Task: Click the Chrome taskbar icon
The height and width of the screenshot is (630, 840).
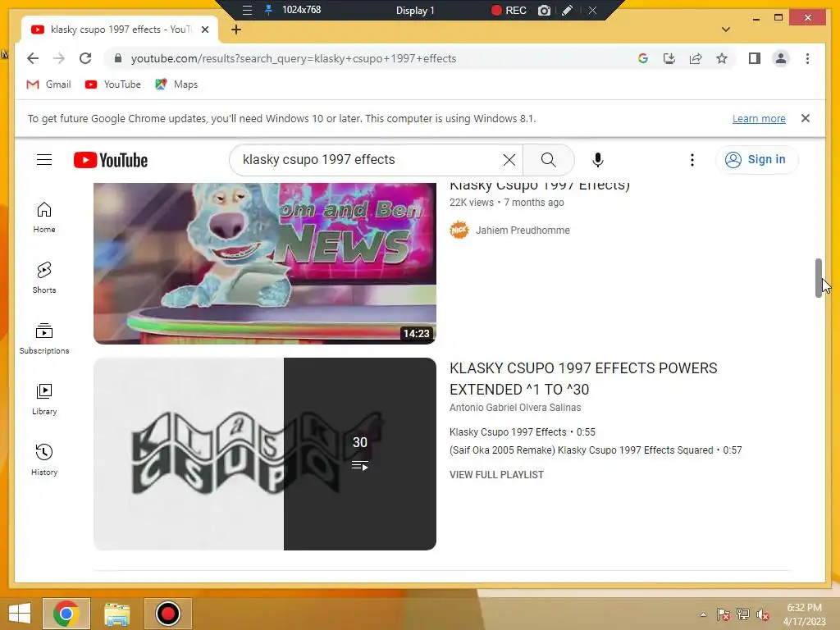Action: point(66,614)
